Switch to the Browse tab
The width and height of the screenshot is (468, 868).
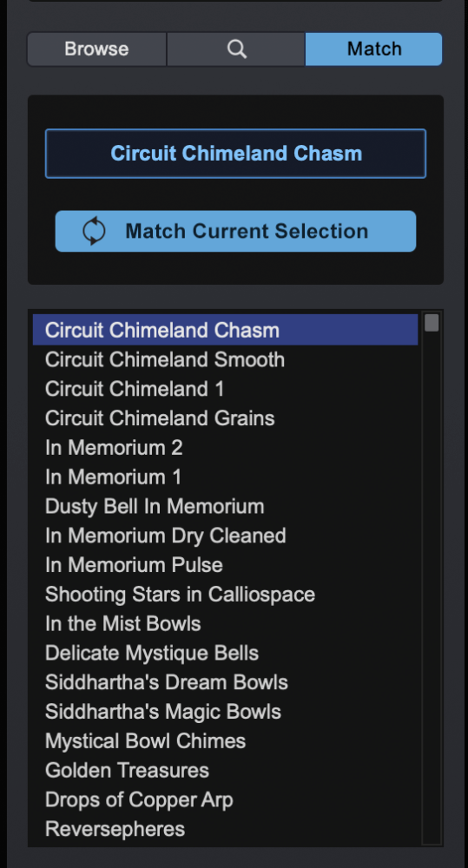tap(97, 49)
